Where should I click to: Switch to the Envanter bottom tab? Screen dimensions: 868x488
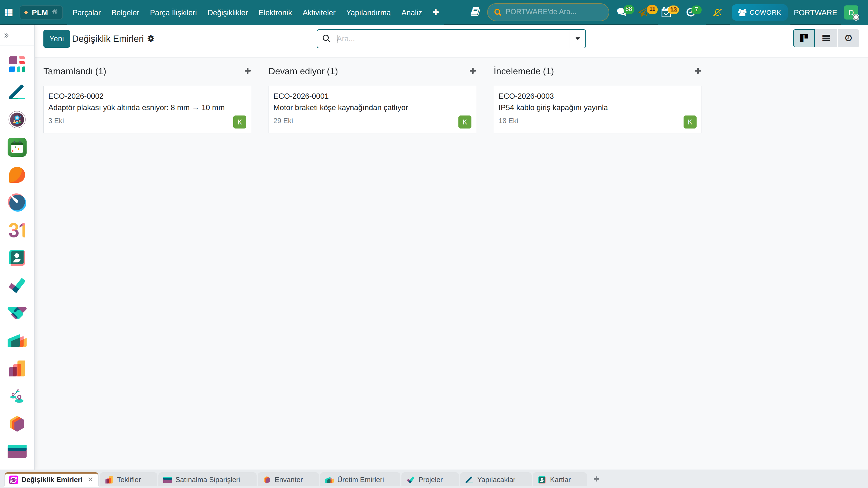pos(288,480)
